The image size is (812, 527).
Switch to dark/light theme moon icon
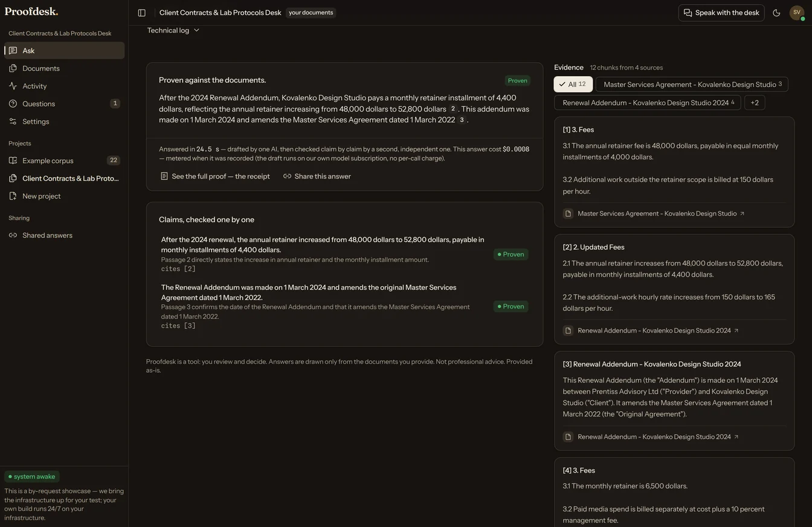776,13
